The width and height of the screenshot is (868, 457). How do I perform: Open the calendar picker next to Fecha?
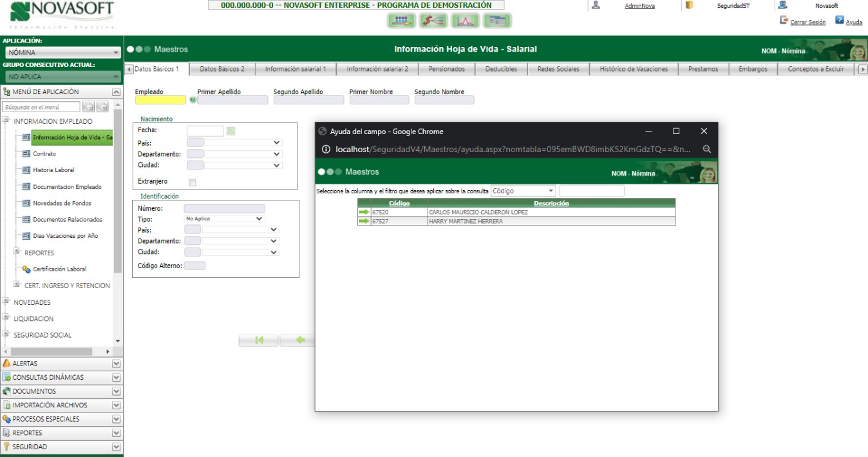(231, 131)
